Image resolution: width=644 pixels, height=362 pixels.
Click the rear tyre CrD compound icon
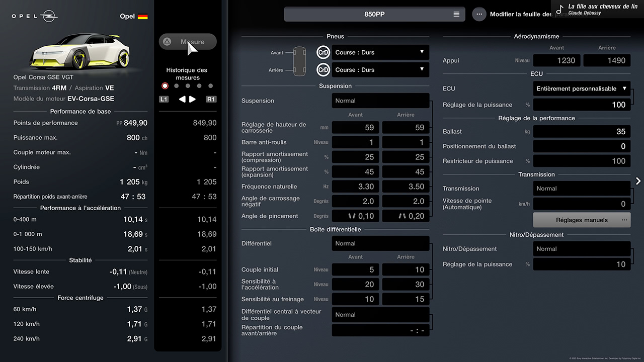click(323, 70)
